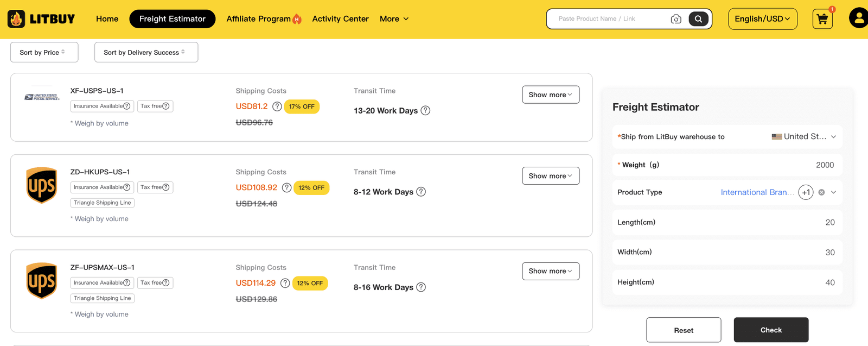Click the price USD81.2
Screen dimensions: 868x346
pyautogui.click(x=252, y=106)
